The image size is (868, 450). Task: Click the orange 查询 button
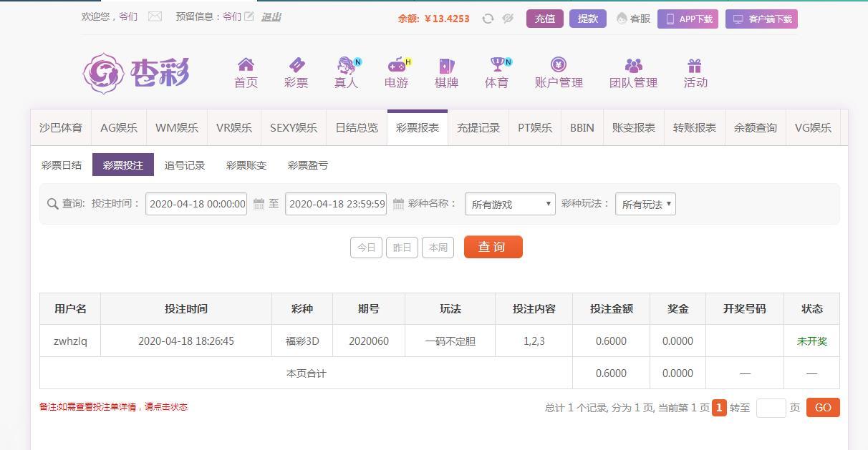(493, 247)
